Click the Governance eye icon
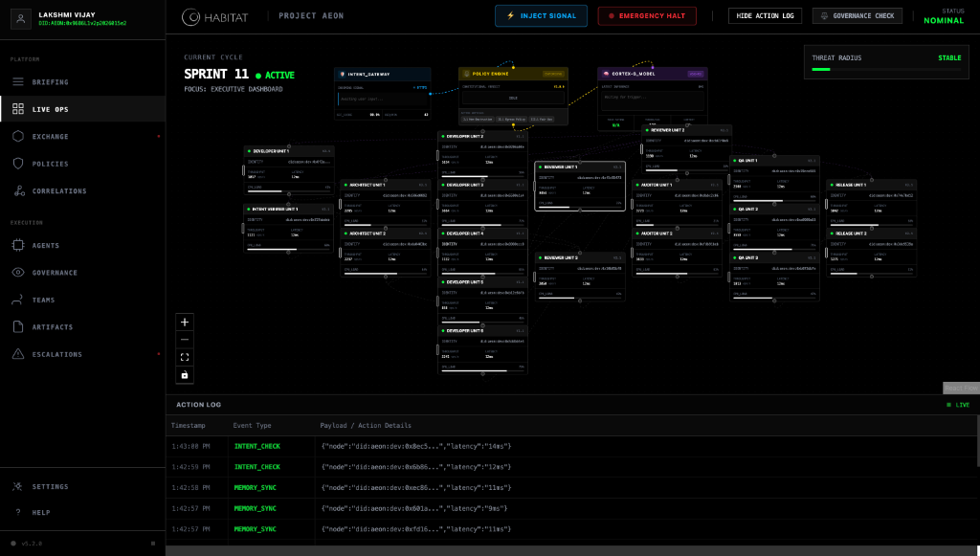Viewport: 980px width, 556px height. pos(18,273)
